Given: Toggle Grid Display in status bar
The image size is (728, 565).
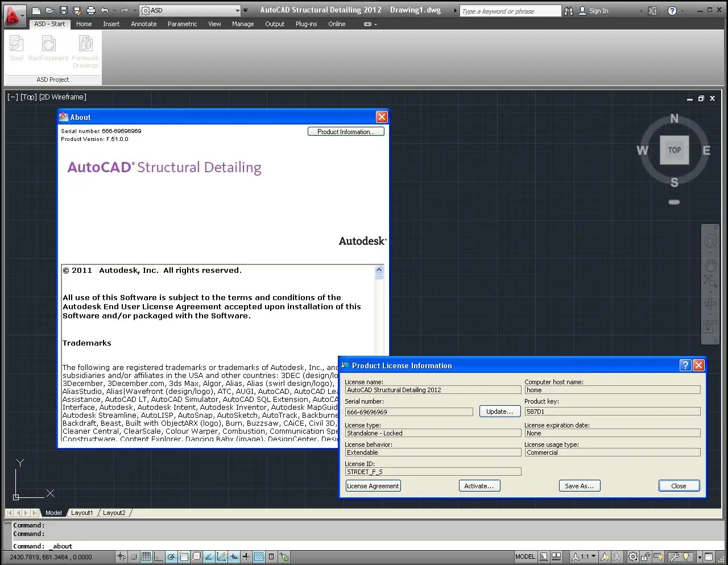Looking at the screenshot, I should [x=146, y=556].
